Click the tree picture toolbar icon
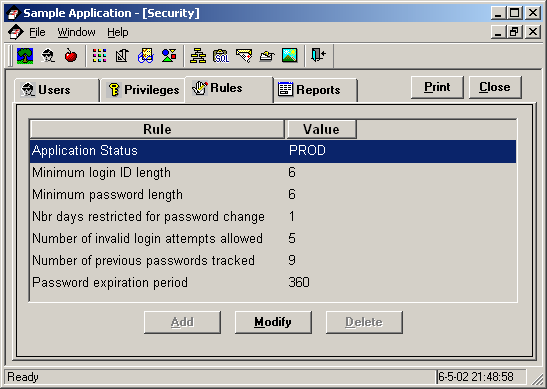547x389 pixels. [25, 56]
